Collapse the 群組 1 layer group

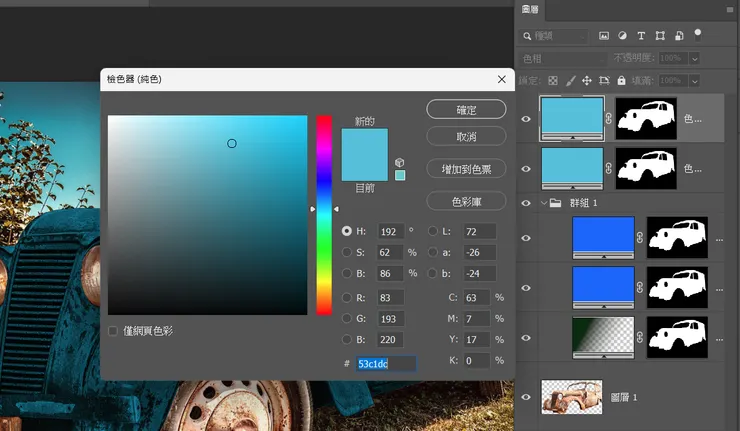[544, 203]
